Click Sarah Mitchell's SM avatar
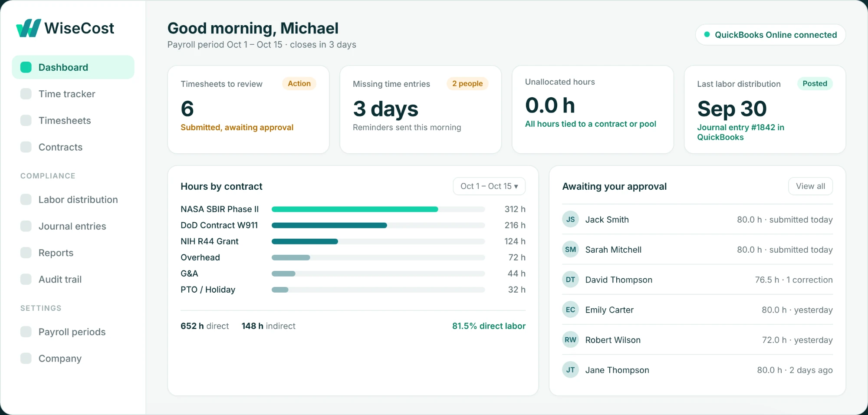This screenshot has width=868, height=415. coord(570,249)
